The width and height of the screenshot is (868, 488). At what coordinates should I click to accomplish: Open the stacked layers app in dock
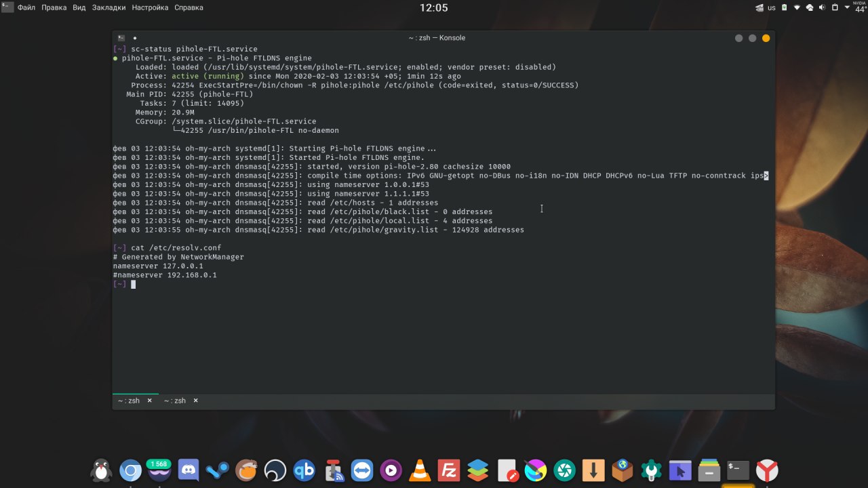(x=477, y=470)
